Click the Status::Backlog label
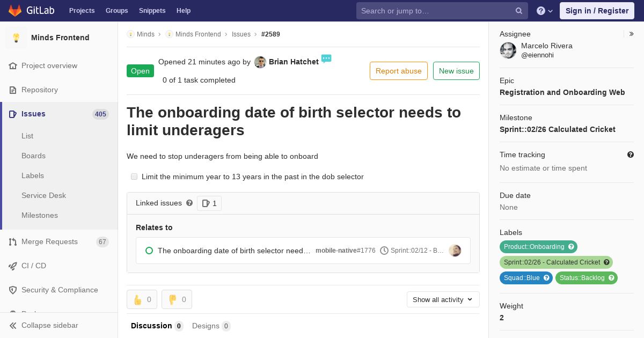The image size is (644, 338). 582,278
